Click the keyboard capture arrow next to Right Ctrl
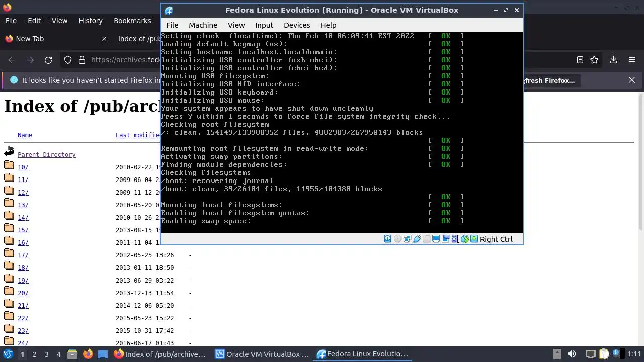This screenshot has width=644, height=362. pos(474,239)
